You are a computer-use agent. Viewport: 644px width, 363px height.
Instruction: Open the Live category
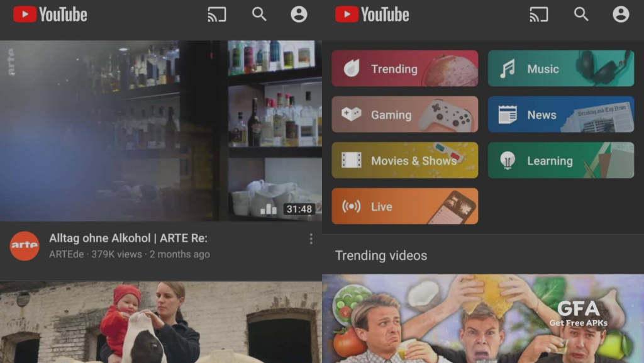(405, 206)
